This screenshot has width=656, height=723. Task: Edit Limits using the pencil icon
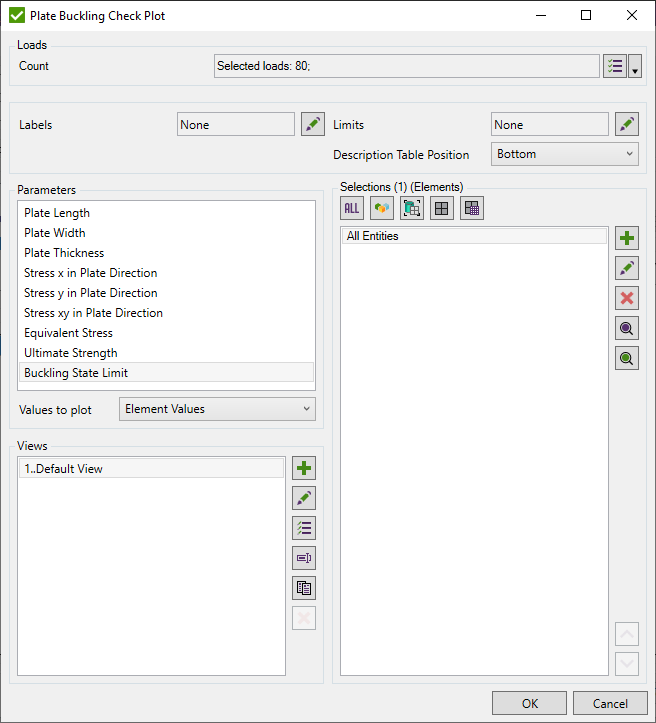[627, 125]
